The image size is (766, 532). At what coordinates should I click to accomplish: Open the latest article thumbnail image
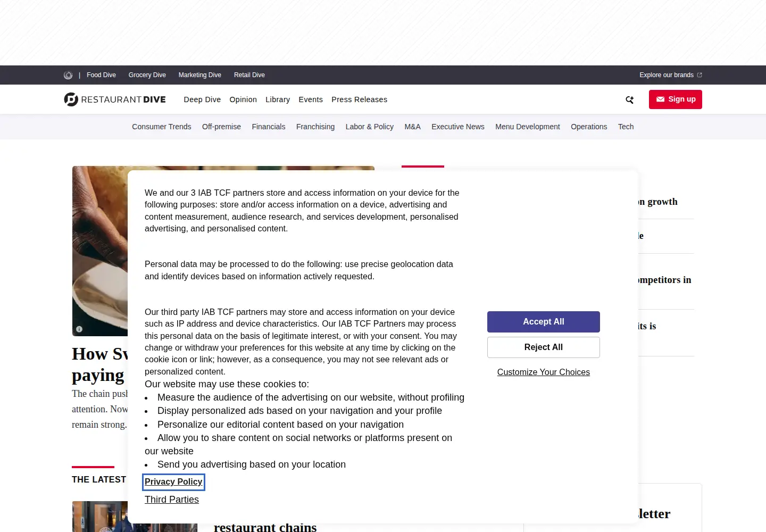point(100,517)
